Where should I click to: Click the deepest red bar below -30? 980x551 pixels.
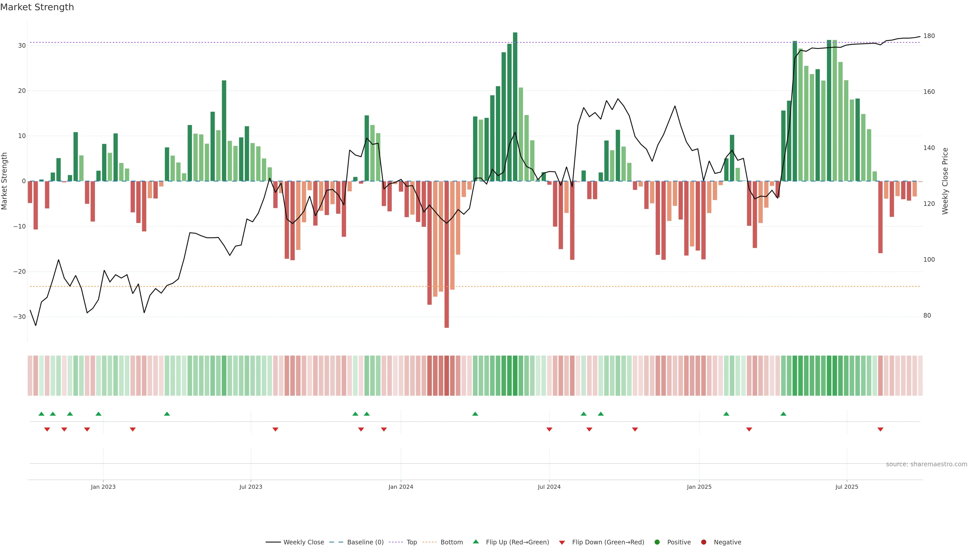[447, 254]
